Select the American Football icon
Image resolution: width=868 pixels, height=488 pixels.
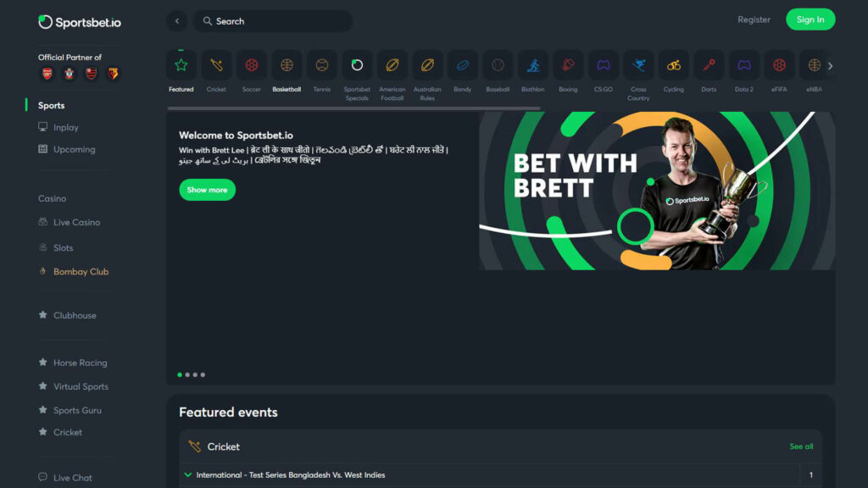click(392, 65)
